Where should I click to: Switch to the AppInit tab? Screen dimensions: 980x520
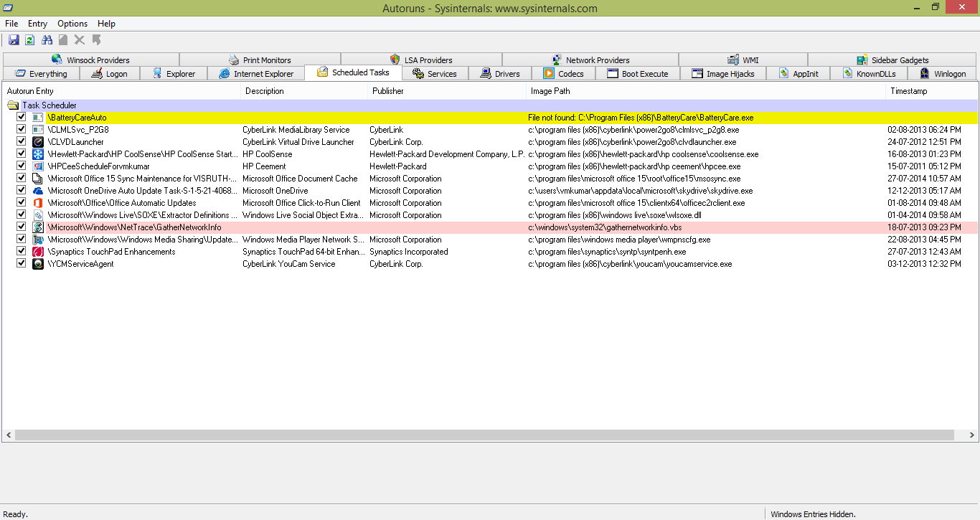point(798,74)
